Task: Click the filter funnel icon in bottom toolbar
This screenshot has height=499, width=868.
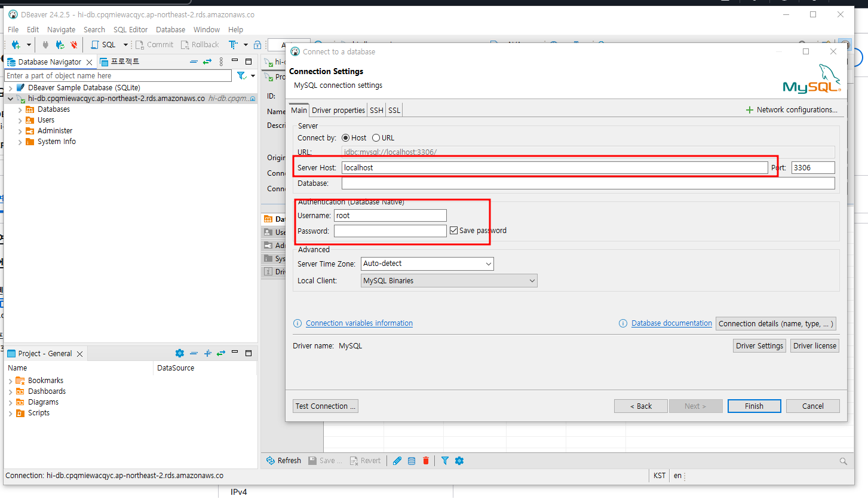Action: click(445, 461)
